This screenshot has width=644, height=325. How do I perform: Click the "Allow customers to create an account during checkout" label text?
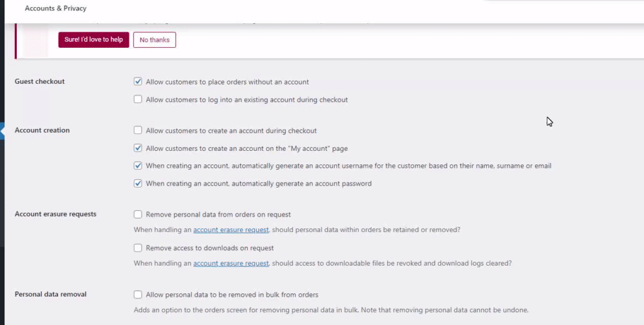pos(231,130)
